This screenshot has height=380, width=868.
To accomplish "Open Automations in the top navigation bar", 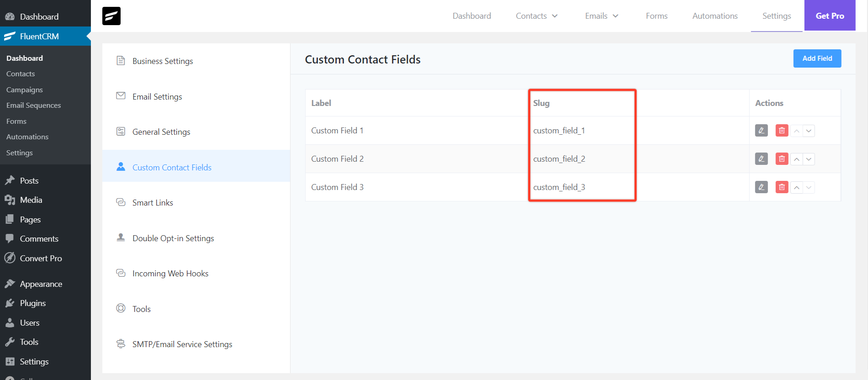I will pyautogui.click(x=715, y=16).
